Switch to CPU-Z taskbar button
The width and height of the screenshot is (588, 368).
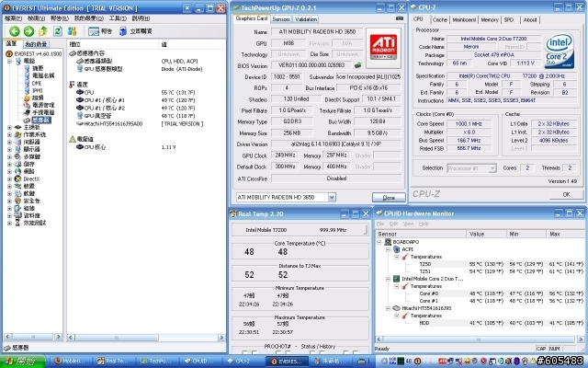pyautogui.click(x=243, y=362)
